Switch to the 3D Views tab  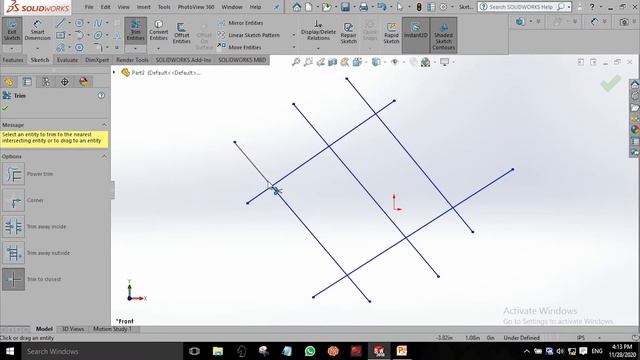(73, 329)
